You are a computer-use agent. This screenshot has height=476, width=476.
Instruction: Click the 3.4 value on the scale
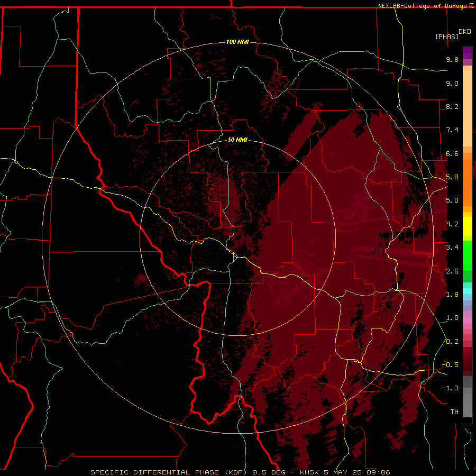click(x=452, y=248)
